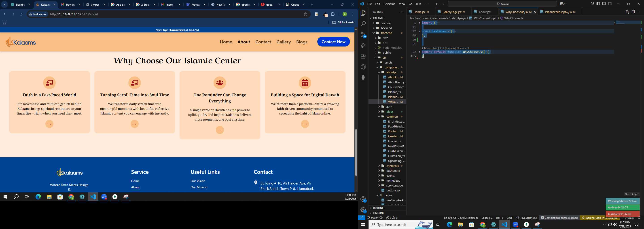Click Open App button in VS Code

coord(631,194)
